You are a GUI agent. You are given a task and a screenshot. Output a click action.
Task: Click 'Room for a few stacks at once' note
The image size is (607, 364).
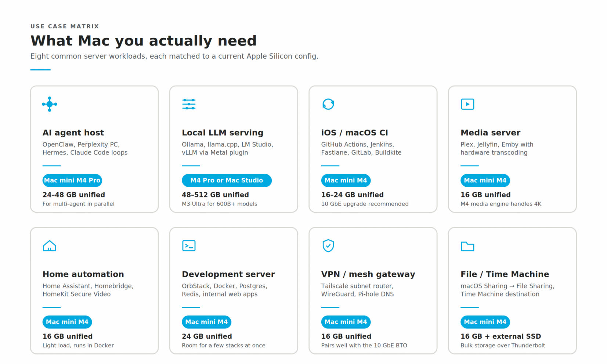(x=223, y=346)
